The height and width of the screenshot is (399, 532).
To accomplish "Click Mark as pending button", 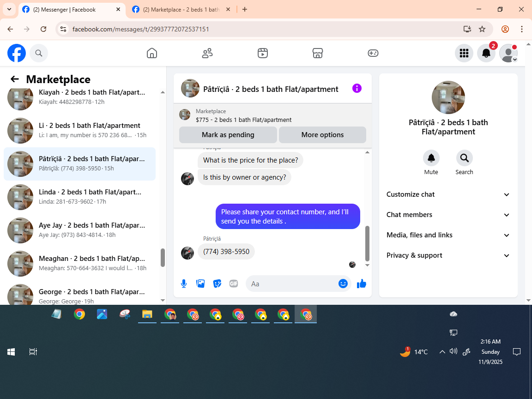I will [x=228, y=135].
